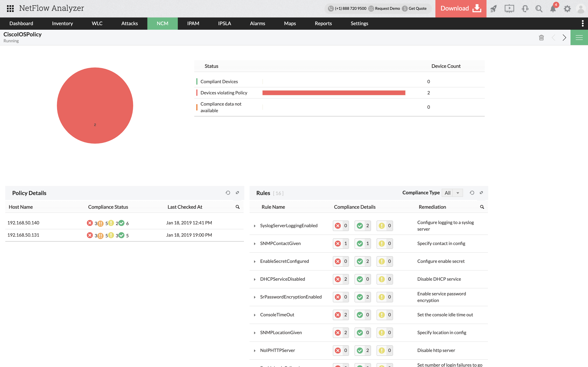Click the rocket quick-start icon
Screen dimensions: 588x367
click(493, 9)
